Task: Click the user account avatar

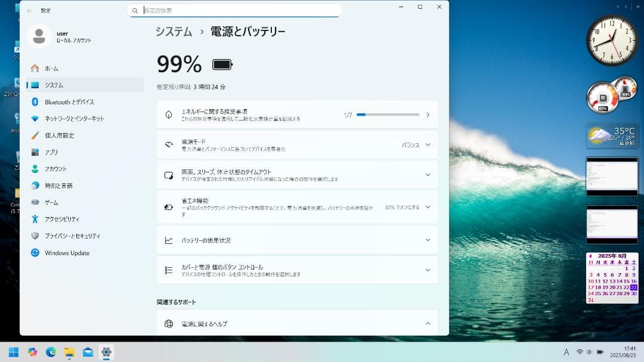Action: [x=39, y=36]
